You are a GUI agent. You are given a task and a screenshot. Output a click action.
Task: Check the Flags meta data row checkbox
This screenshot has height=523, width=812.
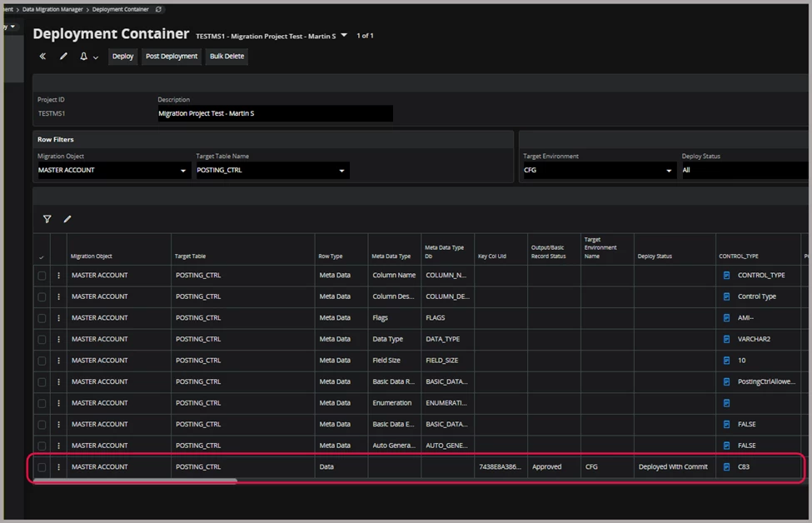pyautogui.click(x=42, y=318)
